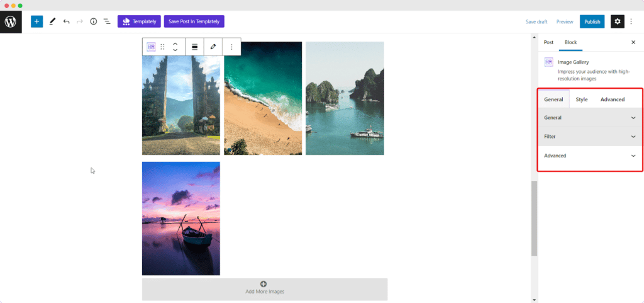Open the document Details info icon
The width and height of the screenshot is (644, 303).
93,21
